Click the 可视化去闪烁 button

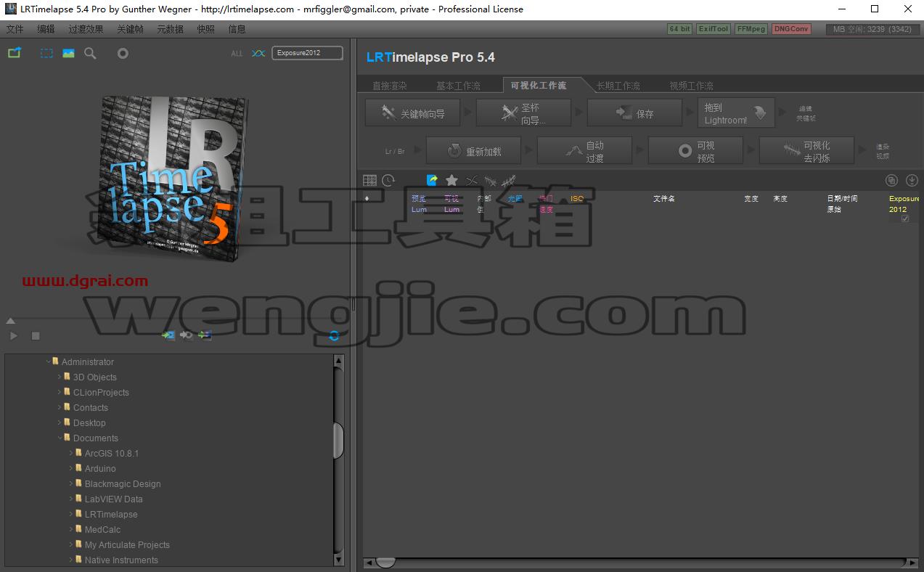[806, 151]
